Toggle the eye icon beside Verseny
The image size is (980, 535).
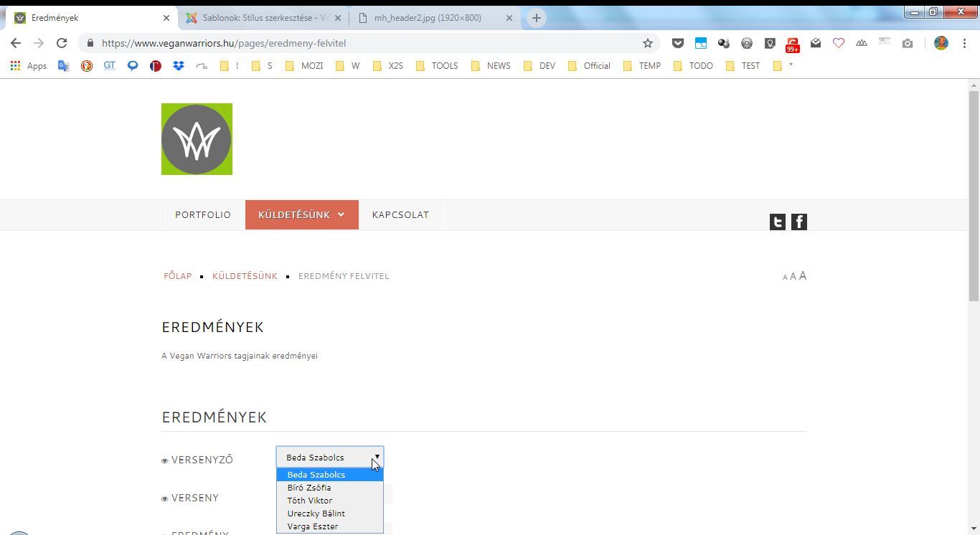(x=165, y=499)
